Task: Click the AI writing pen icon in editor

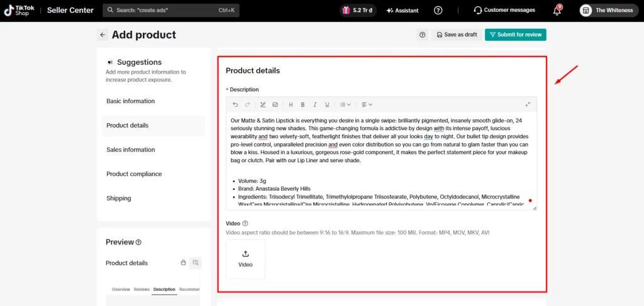Action: 263,104
